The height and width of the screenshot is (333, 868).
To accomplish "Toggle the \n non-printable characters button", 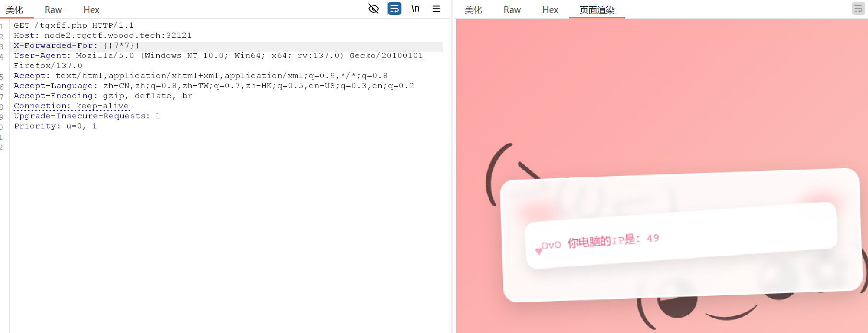I will 415,9.
